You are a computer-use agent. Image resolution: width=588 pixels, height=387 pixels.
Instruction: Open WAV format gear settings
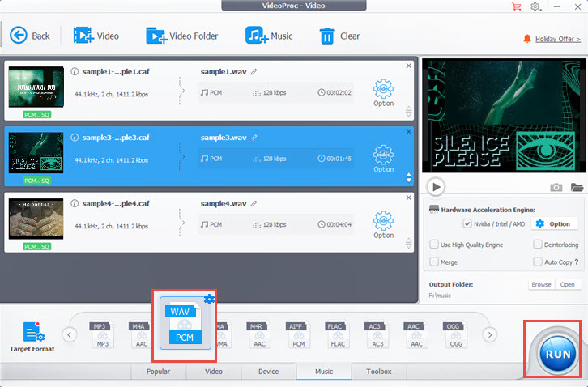click(209, 299)
